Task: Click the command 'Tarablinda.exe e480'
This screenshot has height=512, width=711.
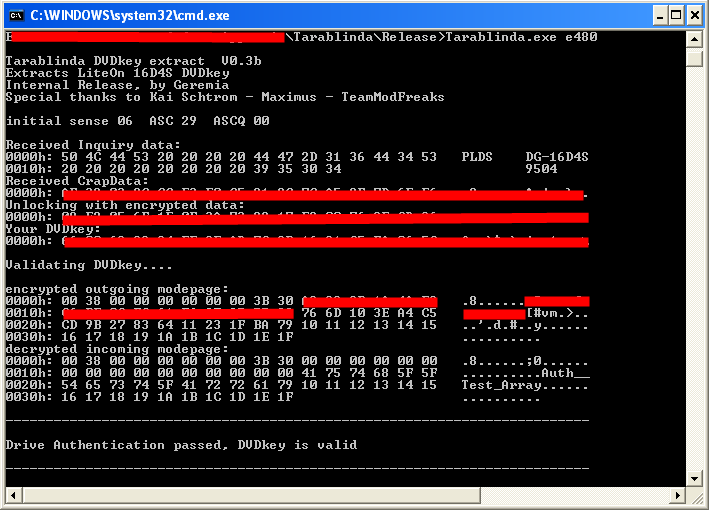Action: [521, 37]
